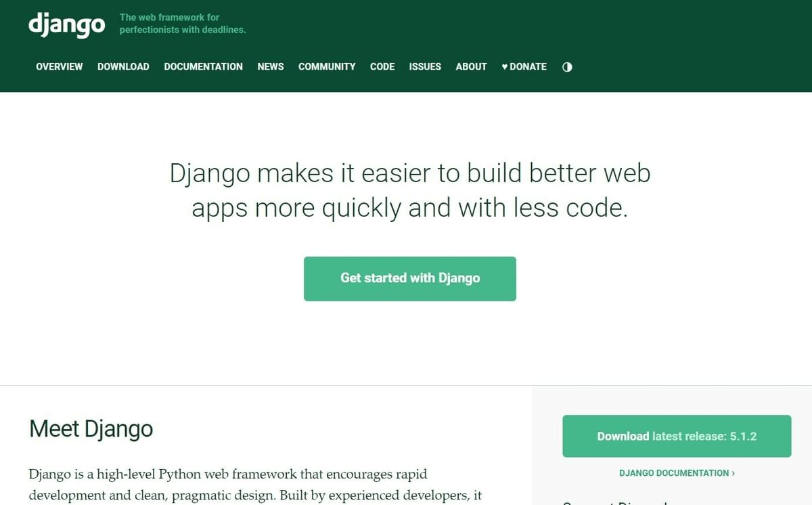Go to the Code nav item

pyautogui.click(x=382, y=66)
